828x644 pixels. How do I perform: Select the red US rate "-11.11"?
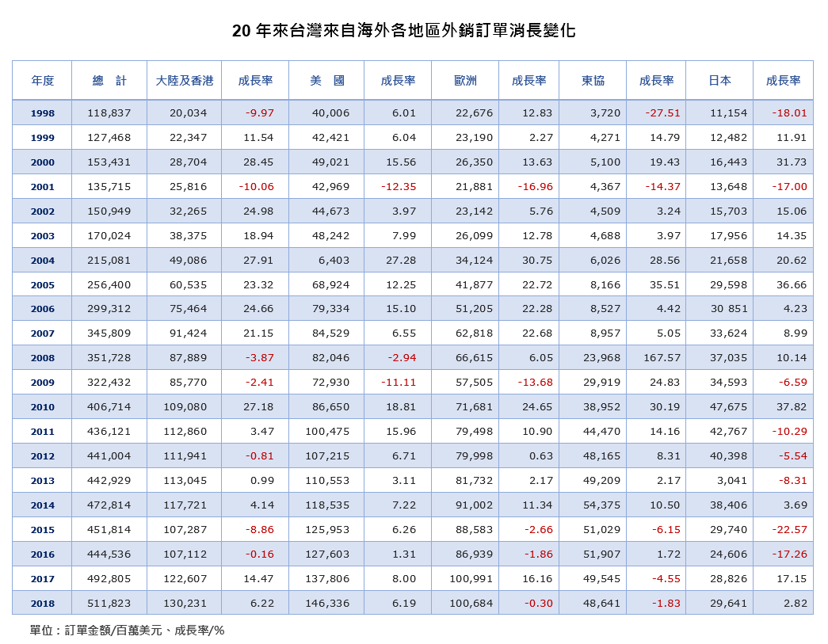399,383
